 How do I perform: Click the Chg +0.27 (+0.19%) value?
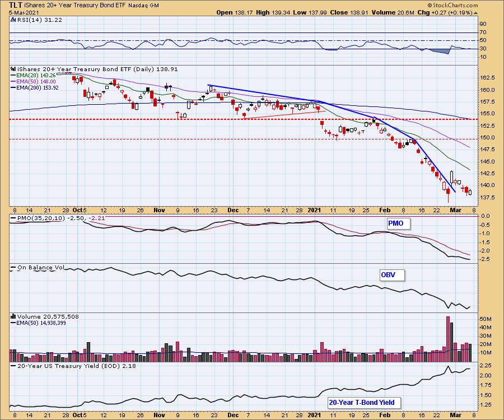coord(445,12)
